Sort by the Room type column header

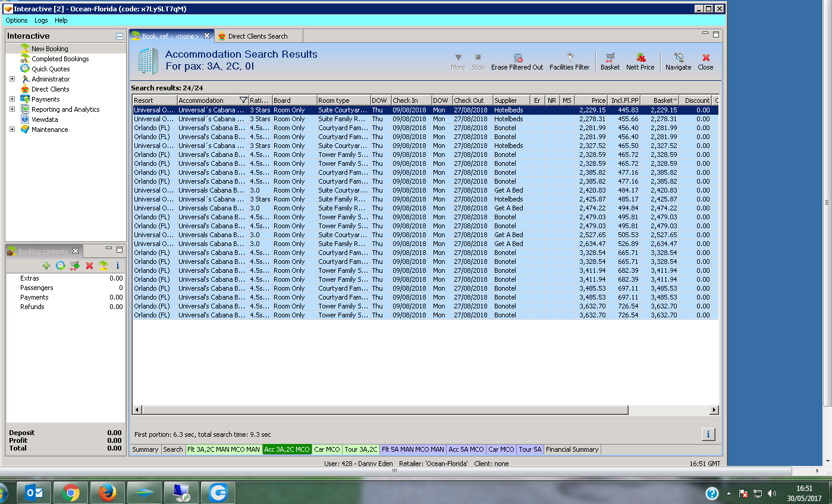pyautogui.click(x=343, y=100)
